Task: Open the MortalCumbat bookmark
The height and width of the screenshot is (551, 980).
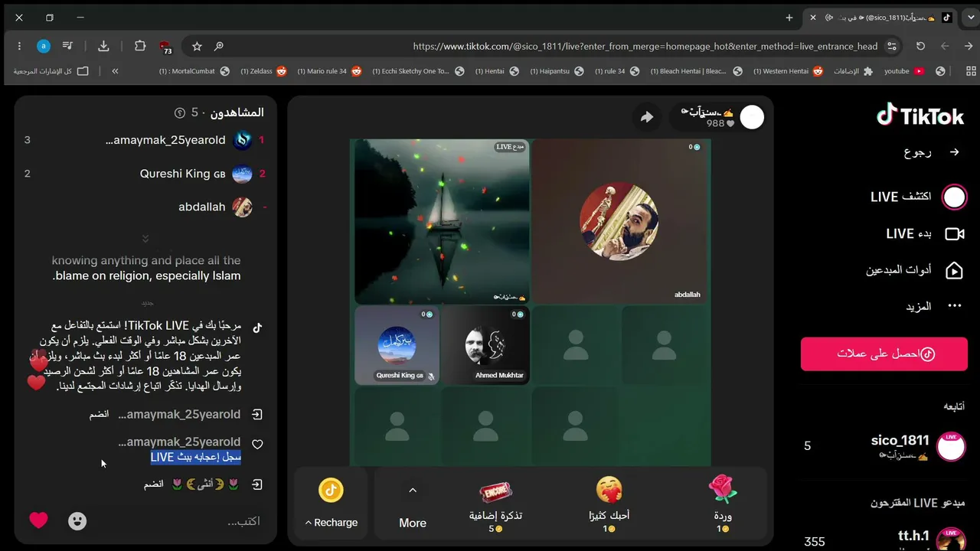Action: (194, 71)
